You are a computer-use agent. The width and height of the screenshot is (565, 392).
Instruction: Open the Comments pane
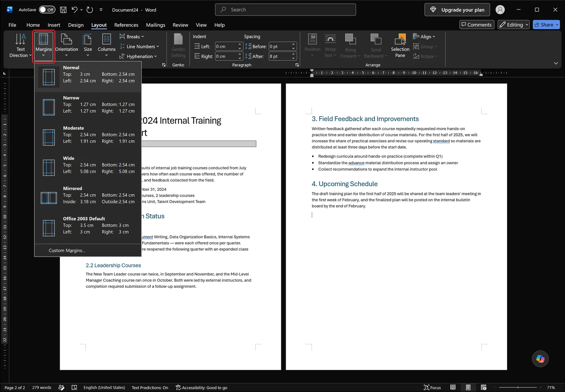click(476, 25)
